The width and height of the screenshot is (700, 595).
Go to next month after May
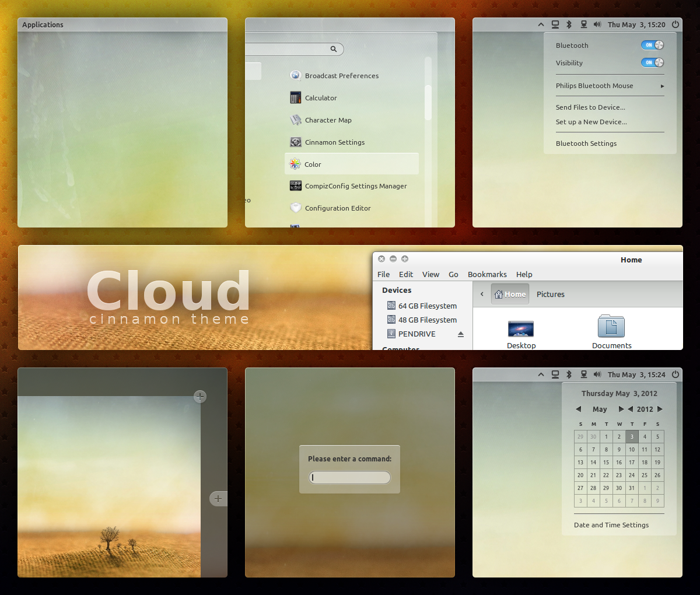621,409
